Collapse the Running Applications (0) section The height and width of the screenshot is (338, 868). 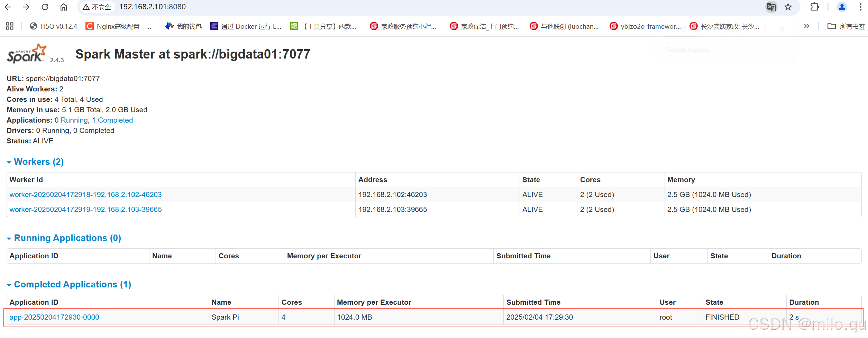click(64, 238)
